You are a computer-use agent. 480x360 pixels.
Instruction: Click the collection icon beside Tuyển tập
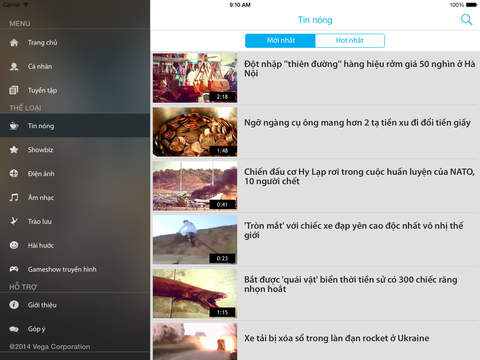point(14,90)
